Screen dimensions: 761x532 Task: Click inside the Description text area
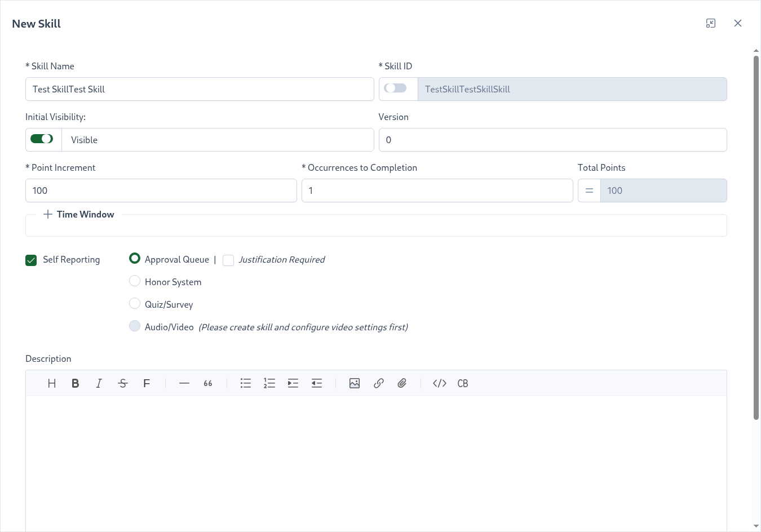376,462
